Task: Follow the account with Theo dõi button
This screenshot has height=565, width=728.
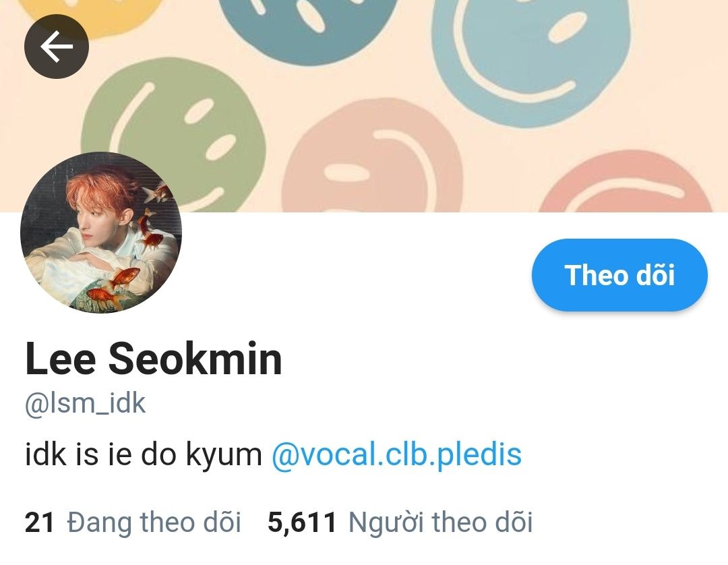Action: (619, 275)
